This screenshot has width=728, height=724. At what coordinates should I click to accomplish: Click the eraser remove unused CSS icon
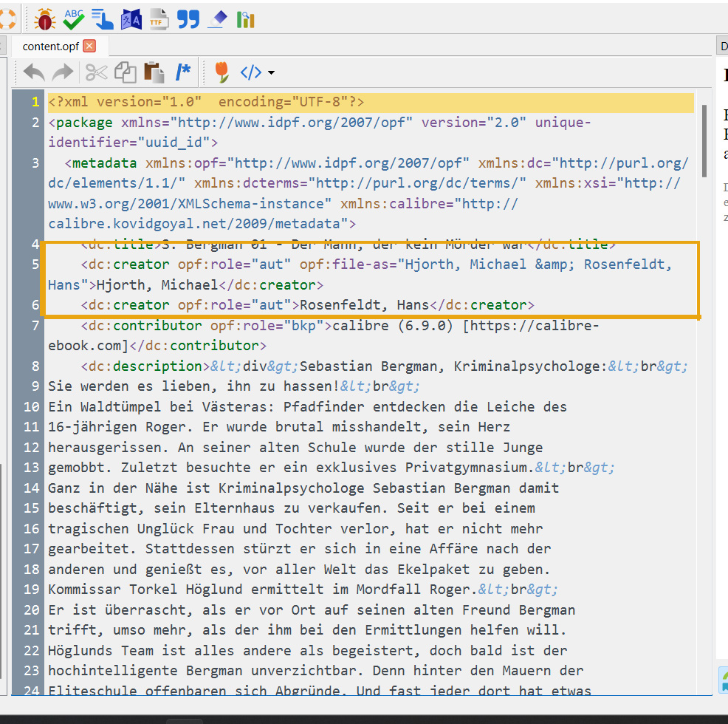click(x=217, y=19)
